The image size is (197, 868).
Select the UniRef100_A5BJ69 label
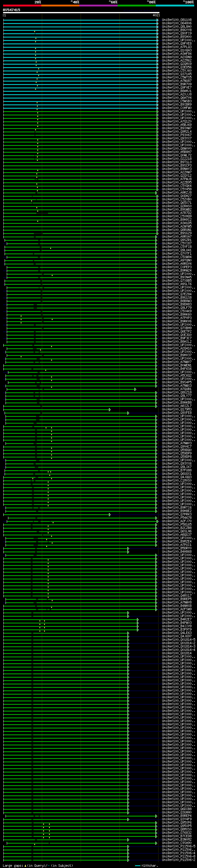pos(177,125)
